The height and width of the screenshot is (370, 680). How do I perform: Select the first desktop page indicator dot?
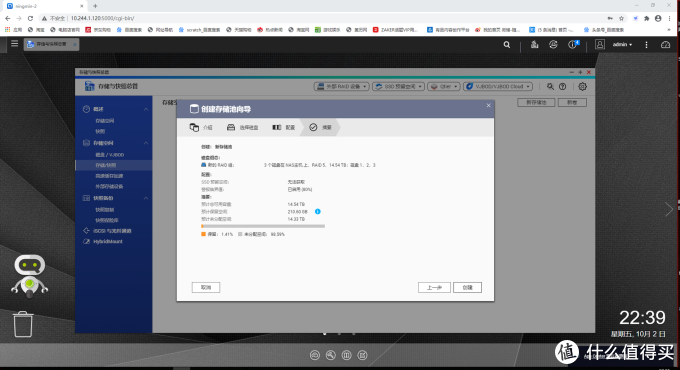coord(325,334)
